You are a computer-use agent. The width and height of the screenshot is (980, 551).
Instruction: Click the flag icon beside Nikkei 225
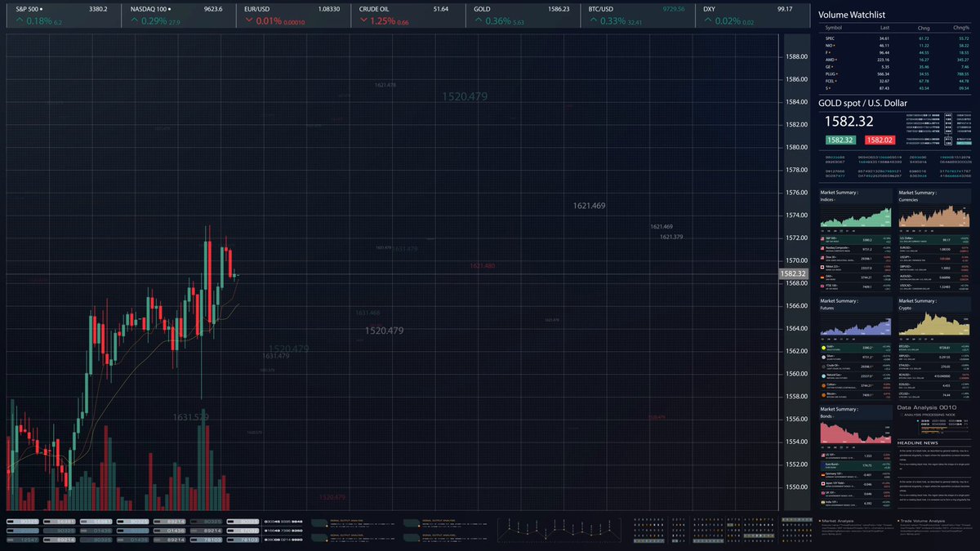[823, 267]
